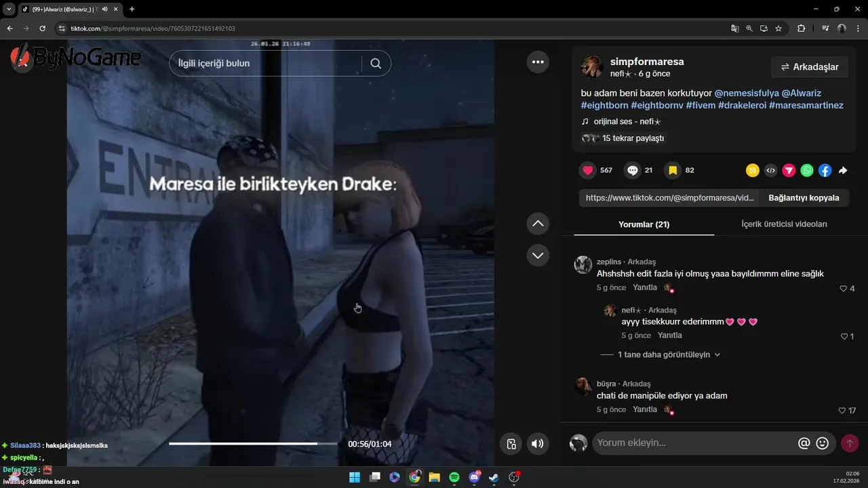Screen dimensions: 868x488
Task: Open Discord from the taskbar
Action: pos(474,477)
